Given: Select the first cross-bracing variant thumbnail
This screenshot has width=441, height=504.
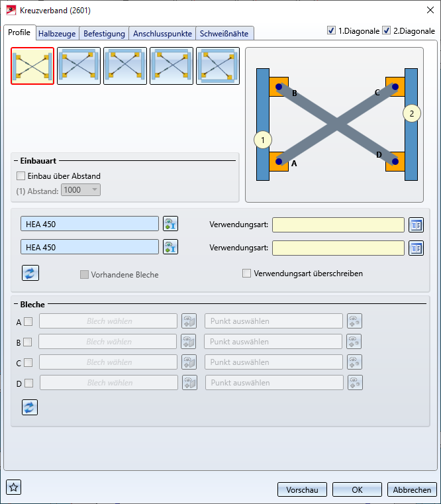Looking at the screenshot, I should (x=32, y=66).
